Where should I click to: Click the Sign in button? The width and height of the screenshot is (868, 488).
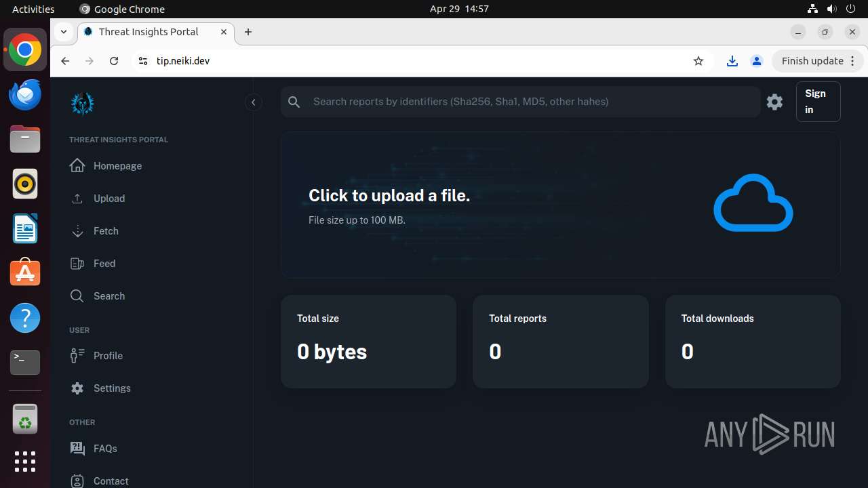click(x=818, y=102)
